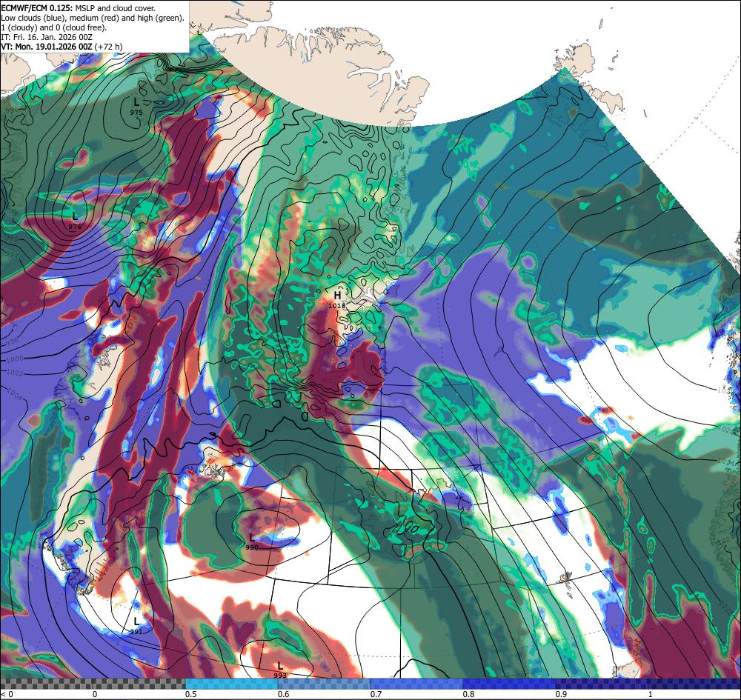Click the checkered transparent color bar section
Viewport: 741px width, 700px height.
[93, 684]
